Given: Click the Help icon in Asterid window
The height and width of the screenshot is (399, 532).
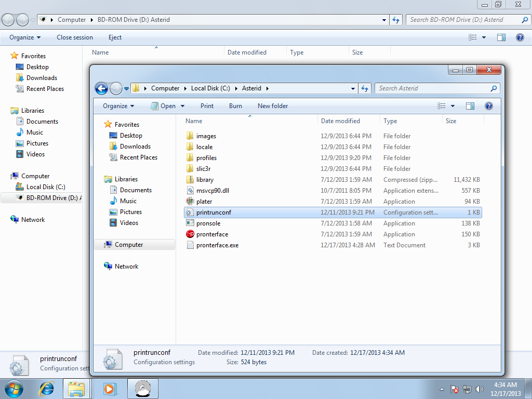Looking at the screenshot, I should pos(488,106).
